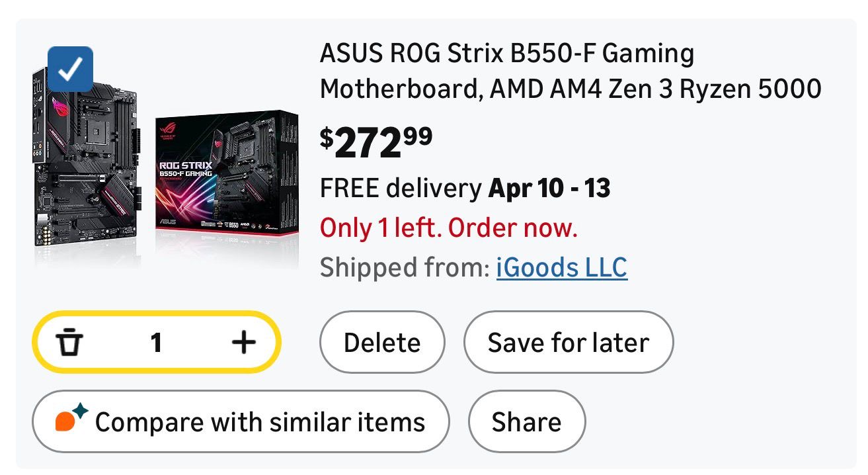Click the Only 1 left stock warning
The image size is (868, 475).
449,229
